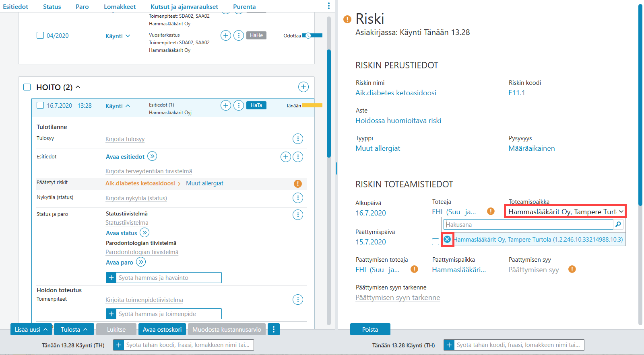
Task: Open the Tulosta dropdown button
Action: coord(74,329)
